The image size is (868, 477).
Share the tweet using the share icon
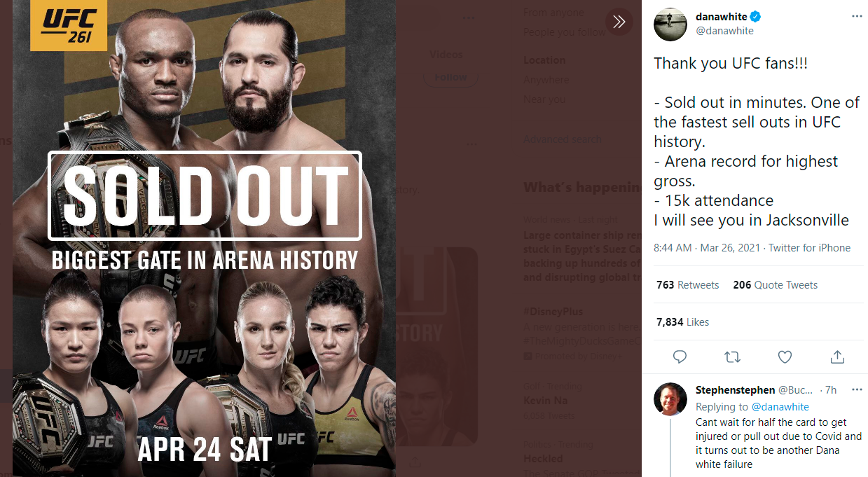click(837, 357)
